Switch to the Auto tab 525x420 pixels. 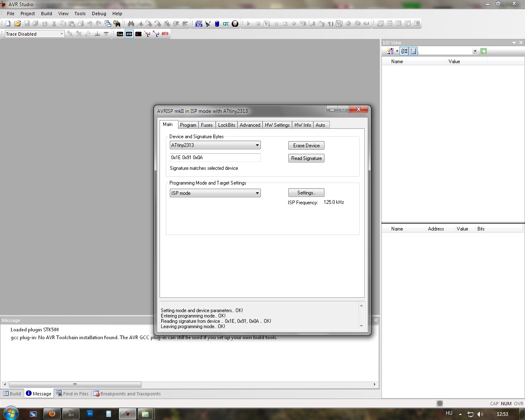coord(320,125)
